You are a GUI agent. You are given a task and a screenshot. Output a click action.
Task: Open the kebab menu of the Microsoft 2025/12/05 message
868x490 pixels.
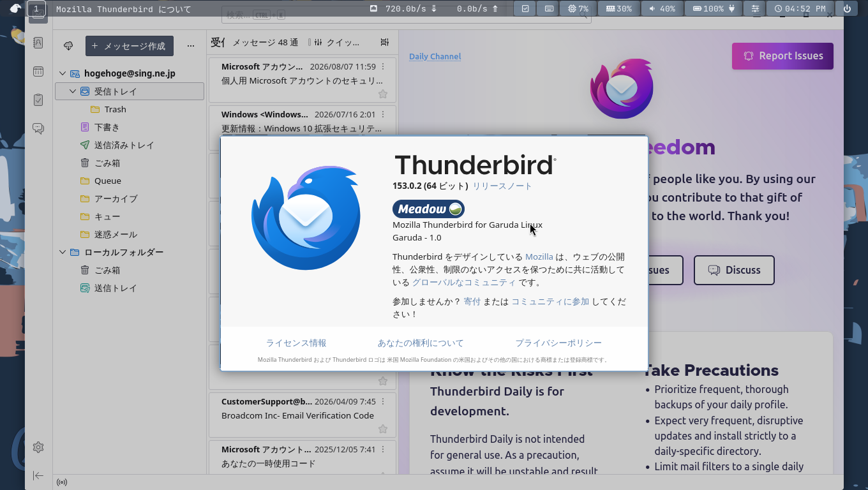point(383,449)
